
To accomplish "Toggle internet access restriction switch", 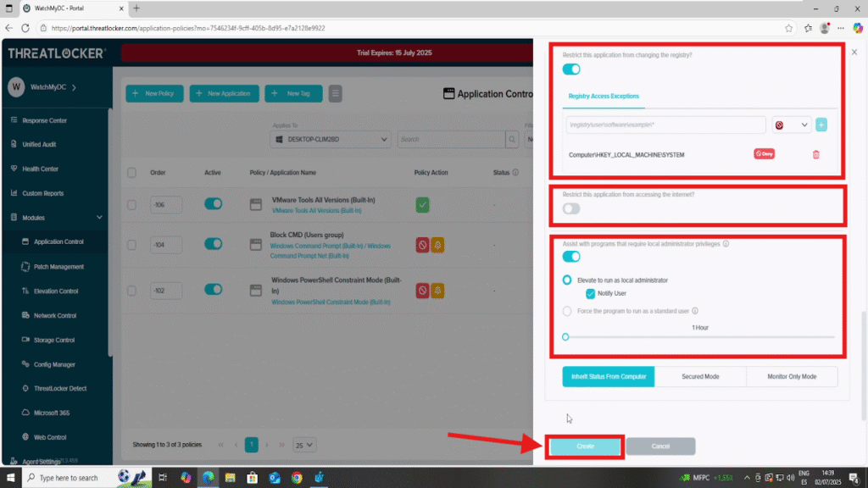I will coord(571,209).
